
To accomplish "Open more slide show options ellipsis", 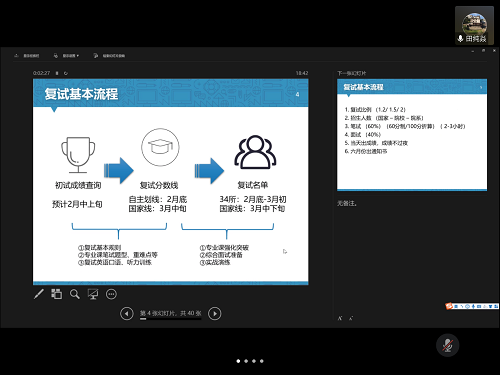I will point(111,294).
